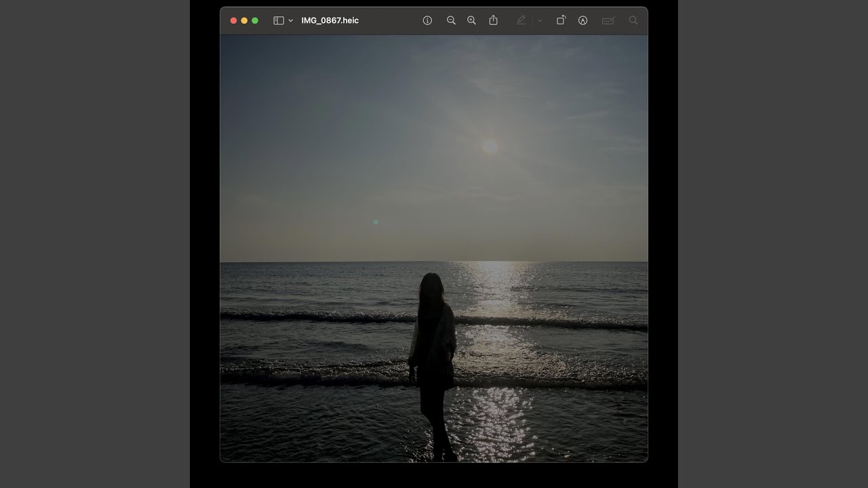This screenshot has width=868, height=488.
Task: Click the sun in the photo
Action: click(x=490, y=146)
